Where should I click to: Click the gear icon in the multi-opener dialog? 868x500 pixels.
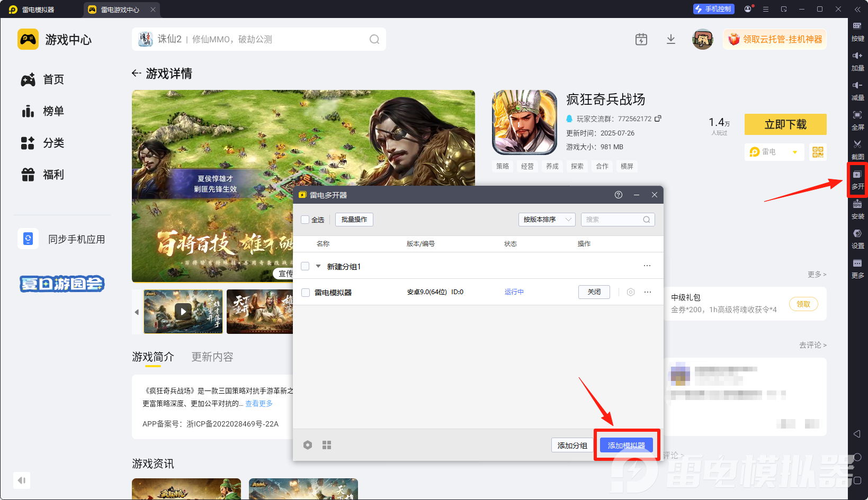[308, 445]
